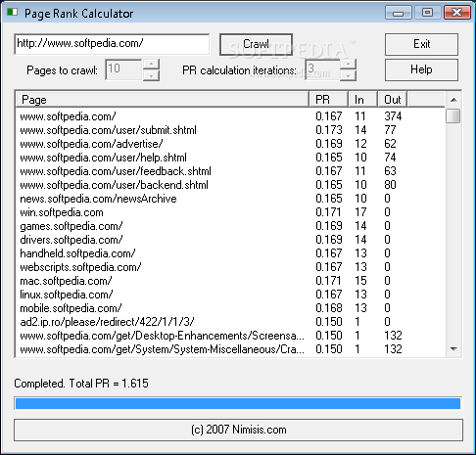Increase Pages to crawl with up arrow
This screenshot has width=476, height=455.
[x=151, y=64]
